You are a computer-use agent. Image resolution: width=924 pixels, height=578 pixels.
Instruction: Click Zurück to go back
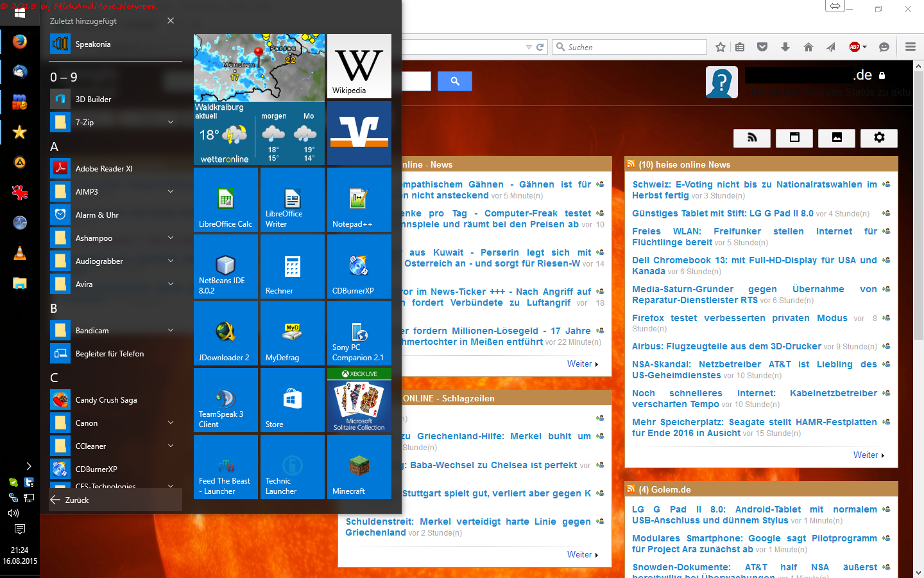(x=77, y=500)
